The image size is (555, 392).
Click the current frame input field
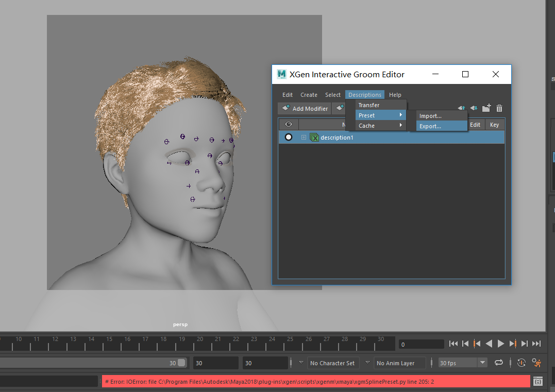[421, 344]
